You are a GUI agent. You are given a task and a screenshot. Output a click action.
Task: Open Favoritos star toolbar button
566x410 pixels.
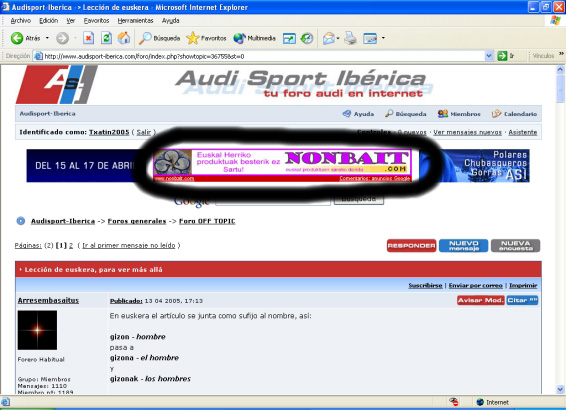click(206, 38)
